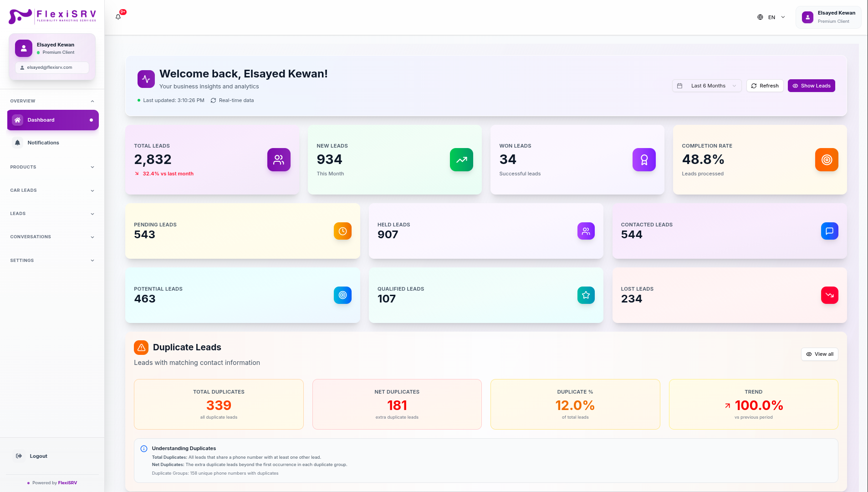Screen dimensions: 868x492
Task: Collapse the Overview sidebar section
Action: coord(52,101)
